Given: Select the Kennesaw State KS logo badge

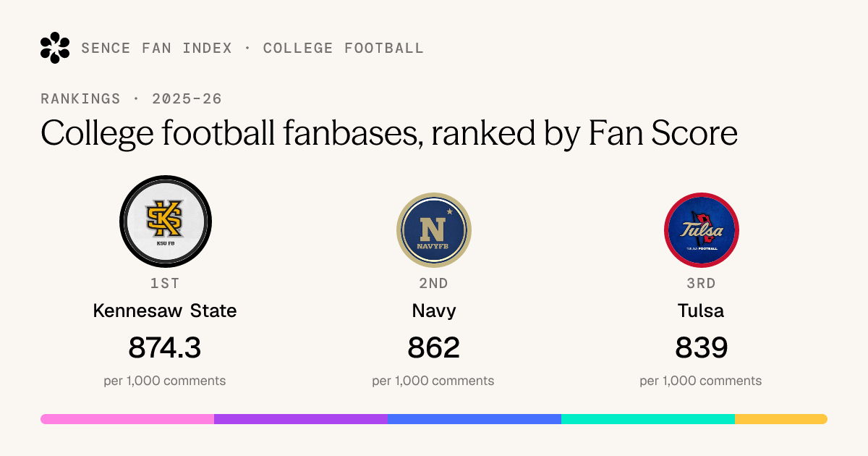Looking at the screenshot, I should pos(166,221).
